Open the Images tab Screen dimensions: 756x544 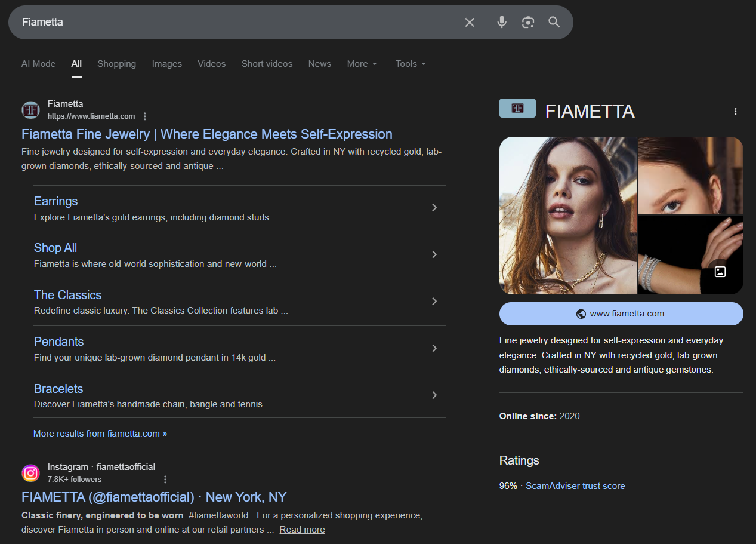pos(167,64)
